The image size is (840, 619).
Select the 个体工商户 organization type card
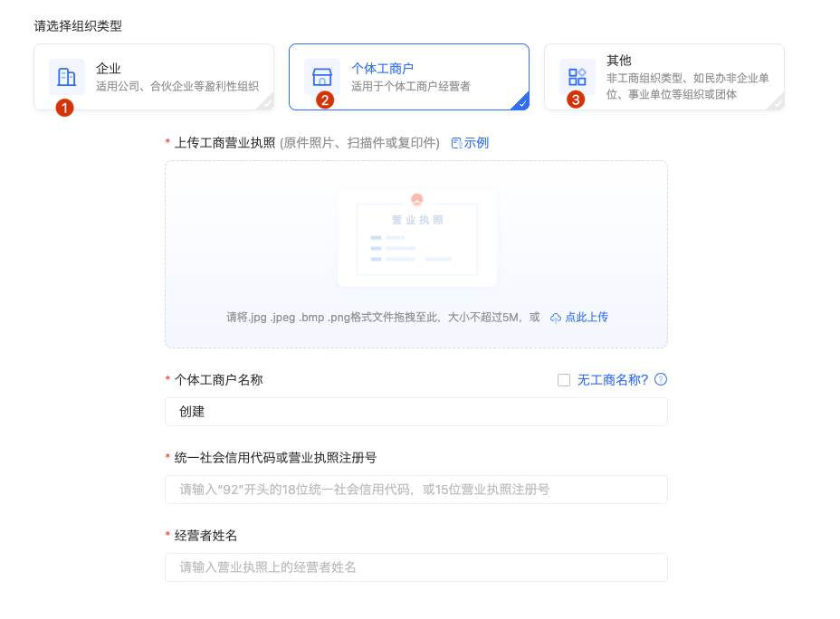(409, 77)
